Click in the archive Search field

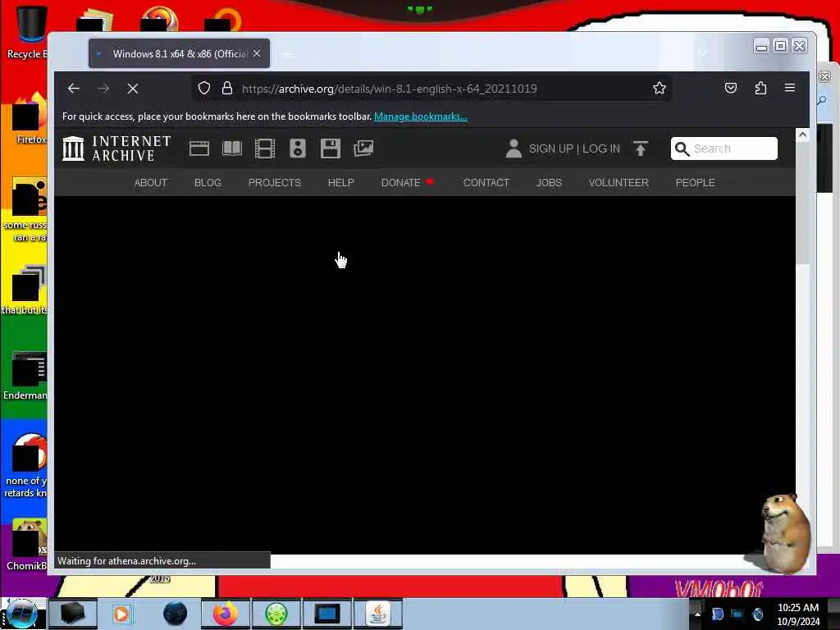[724, 148]
